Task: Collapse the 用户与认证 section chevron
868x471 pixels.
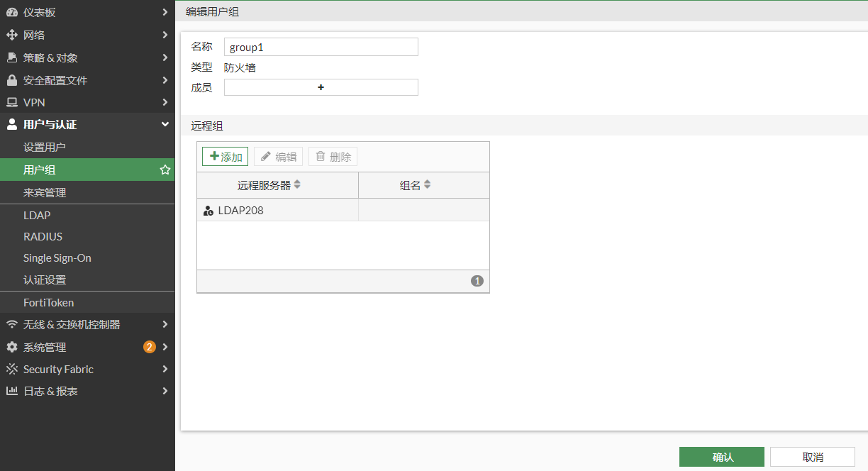Action: (165, 124)
